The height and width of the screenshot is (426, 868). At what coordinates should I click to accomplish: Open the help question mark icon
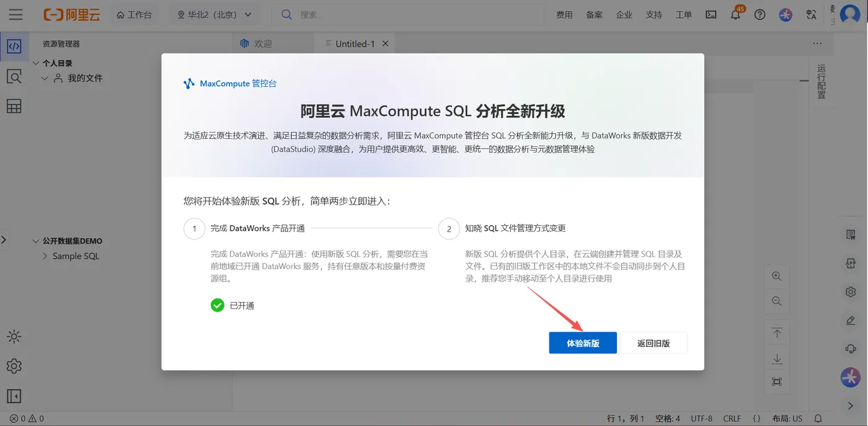point(759,15)
